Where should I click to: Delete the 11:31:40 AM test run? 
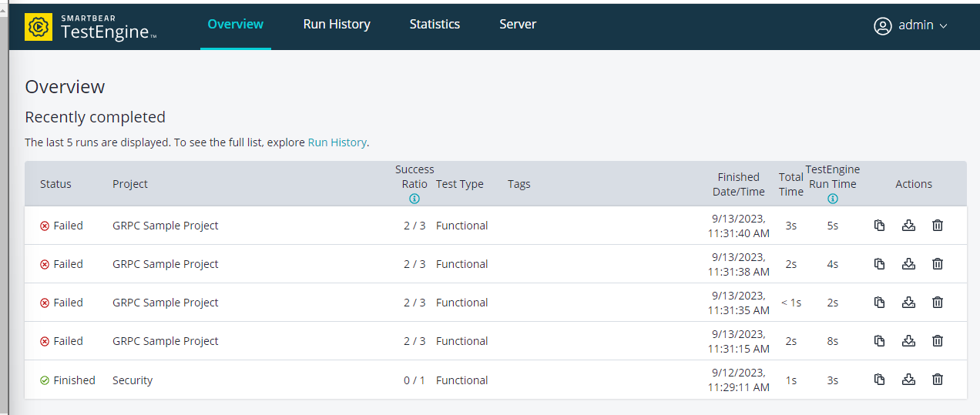937,226
